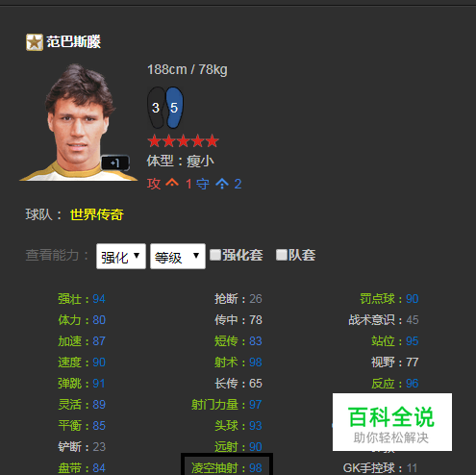Viewport: 476px width, 475px height.
Task: Click the 射术 98 stat entry
Action: point(238,362)
